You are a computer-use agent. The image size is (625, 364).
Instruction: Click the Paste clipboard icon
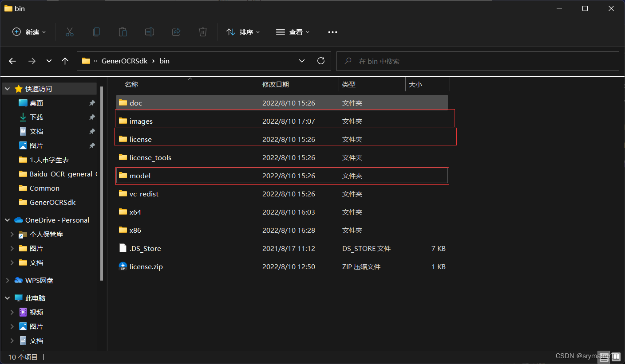(x=123, y=32)
